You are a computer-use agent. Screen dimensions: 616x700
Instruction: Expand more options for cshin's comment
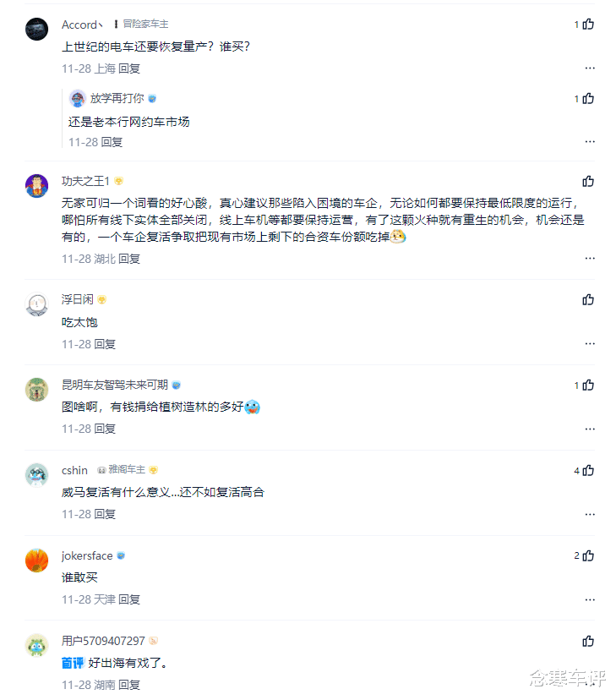pos(590,514)
